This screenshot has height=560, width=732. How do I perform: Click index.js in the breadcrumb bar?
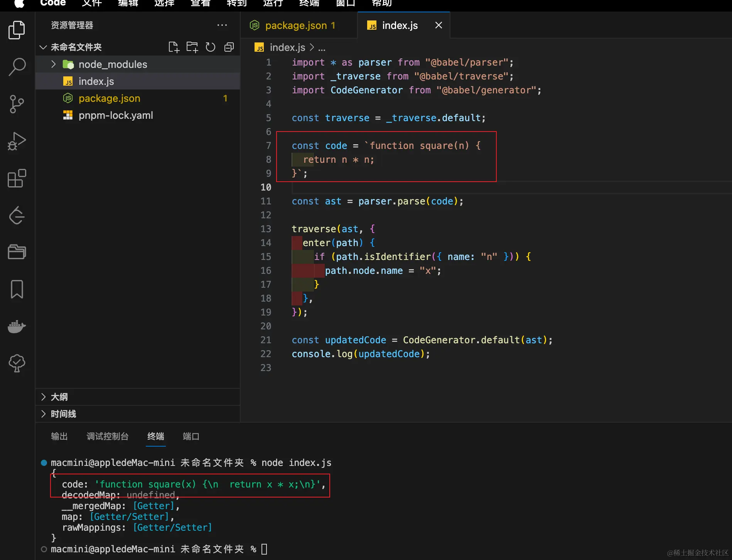pyautogui.click(x=287, y=47)
